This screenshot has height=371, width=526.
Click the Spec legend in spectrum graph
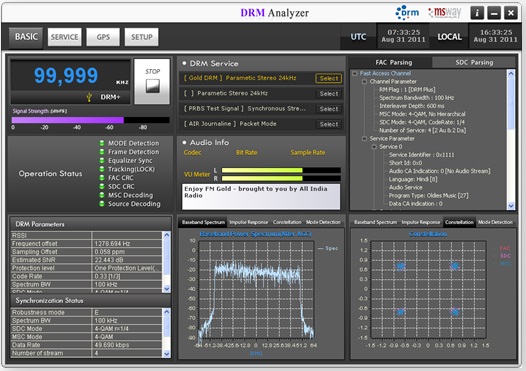click(x=328, y=248)
